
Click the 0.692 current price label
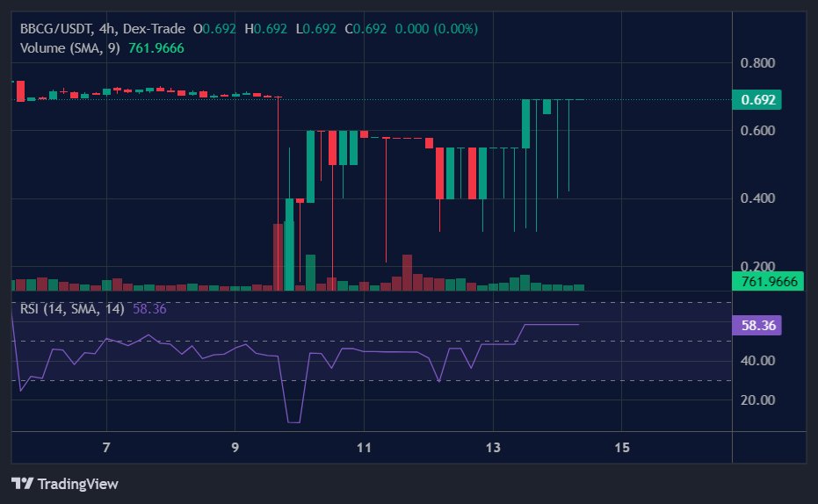(757, 99)
